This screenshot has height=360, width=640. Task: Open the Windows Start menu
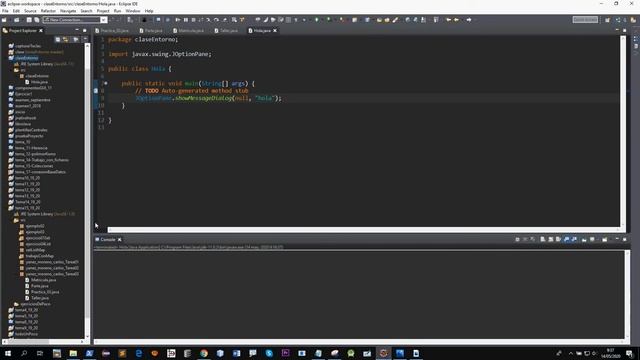click(8, 353)
